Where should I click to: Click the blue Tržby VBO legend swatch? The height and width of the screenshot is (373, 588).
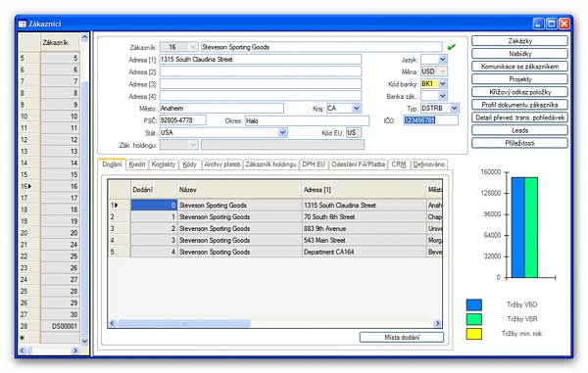click(x=474, y=304)
